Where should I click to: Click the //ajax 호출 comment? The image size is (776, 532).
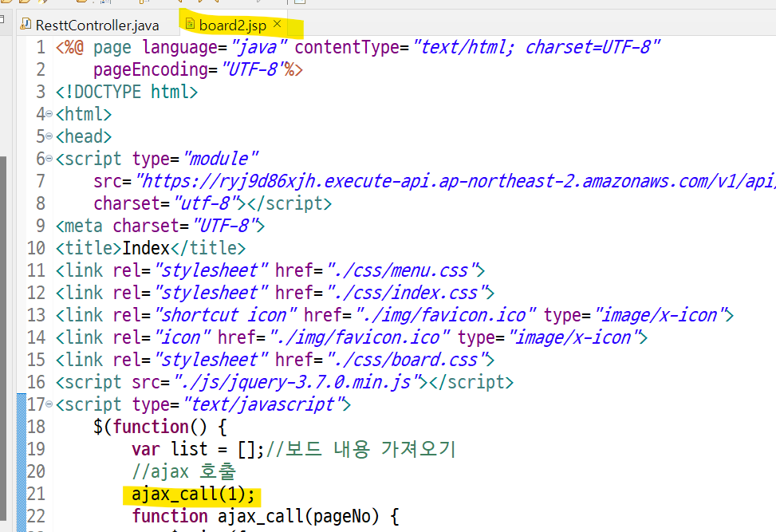183,471
